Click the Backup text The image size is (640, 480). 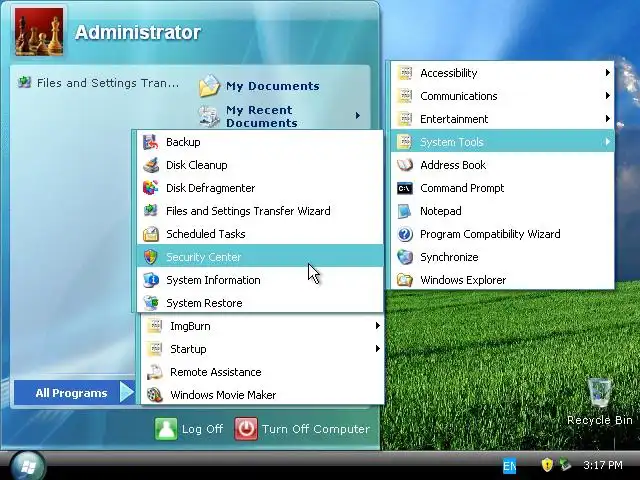[x=183, y=142]
